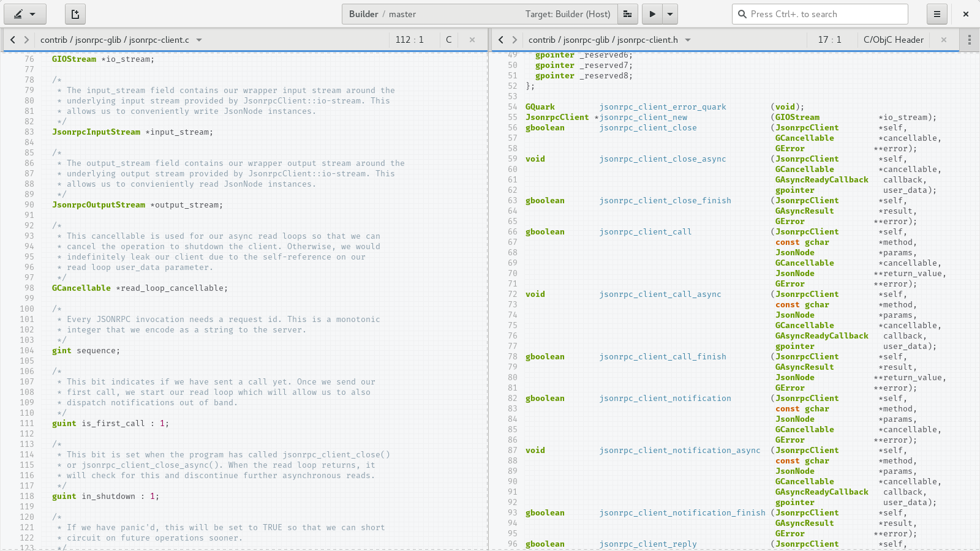The width and height of the screenshot is (980, 551).
Task: Click 'in_shutdown' on line 118
Action: (108, 496)
